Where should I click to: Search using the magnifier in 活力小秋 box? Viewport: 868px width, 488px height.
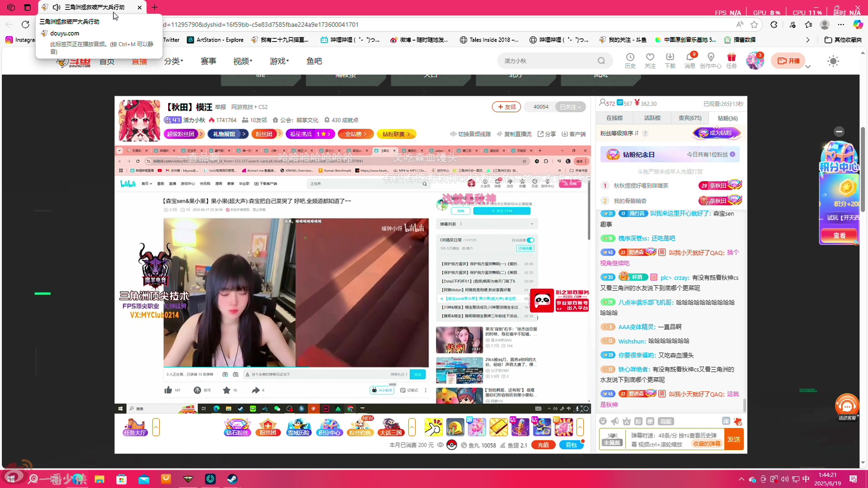coord(601,61)
